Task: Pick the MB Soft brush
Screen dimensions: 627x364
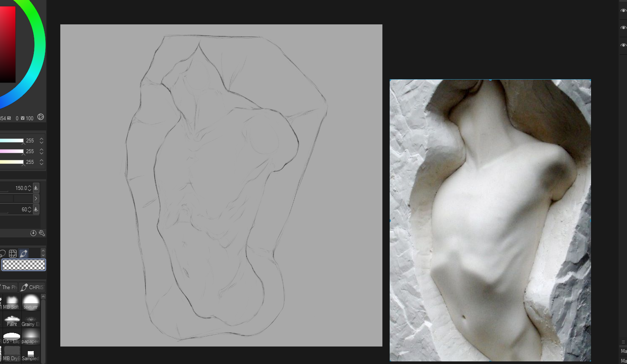Action: pyautogui.click(x=12, y=302)
